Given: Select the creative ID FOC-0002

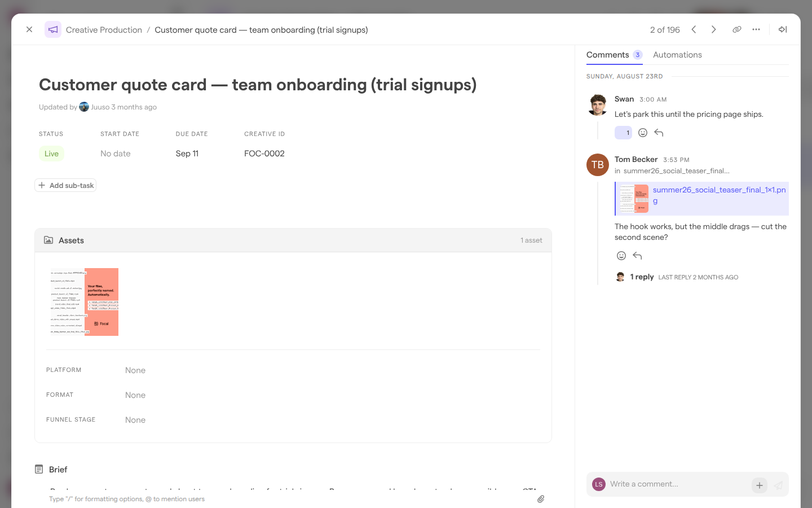Looking at the screenshot, I should pos(264,154).
